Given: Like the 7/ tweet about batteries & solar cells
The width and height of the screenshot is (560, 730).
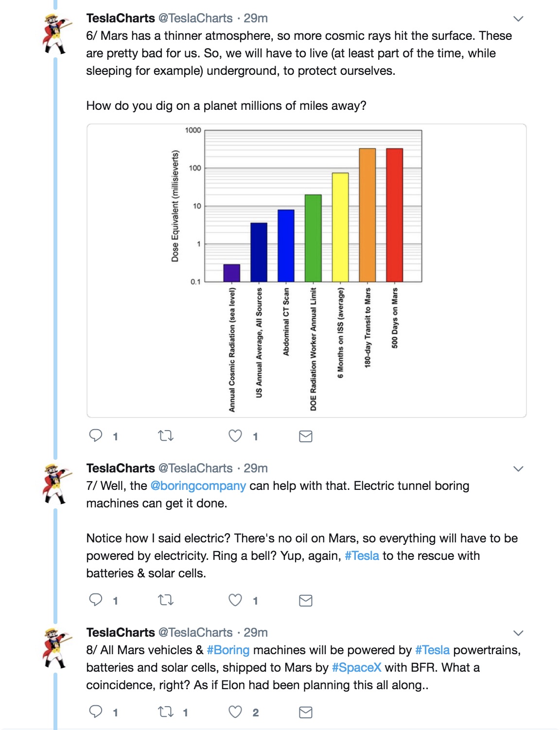Looking at the screenshot, I should [235, 600].
